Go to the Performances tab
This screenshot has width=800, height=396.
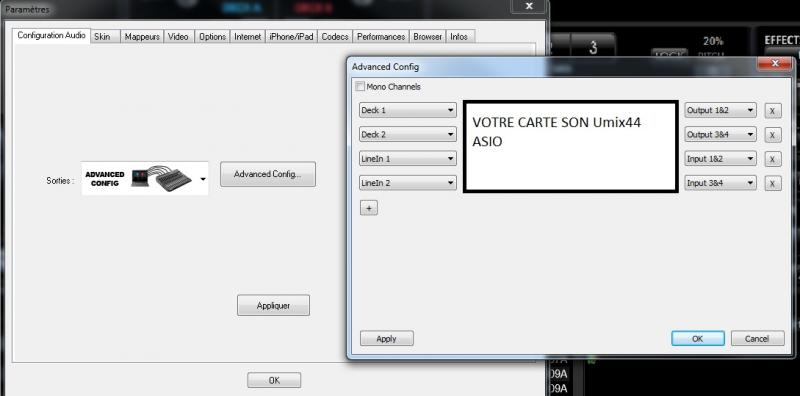pyautogui.click(x=381, y=37)
